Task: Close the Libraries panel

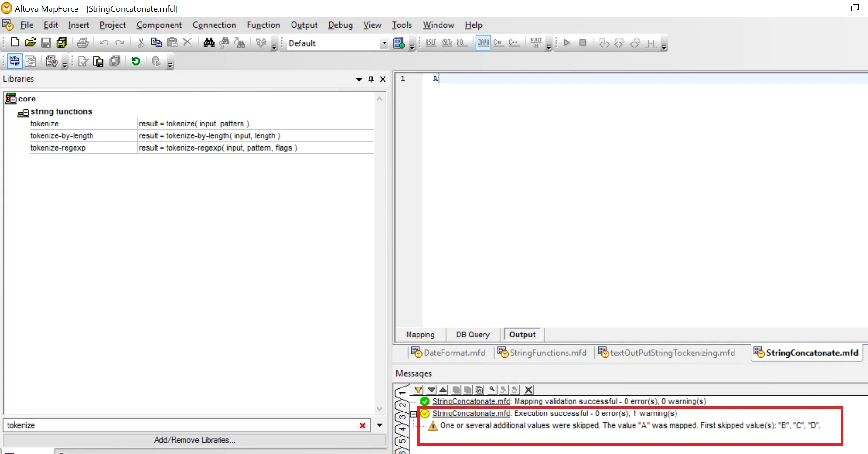Action: tap(383, 79)
